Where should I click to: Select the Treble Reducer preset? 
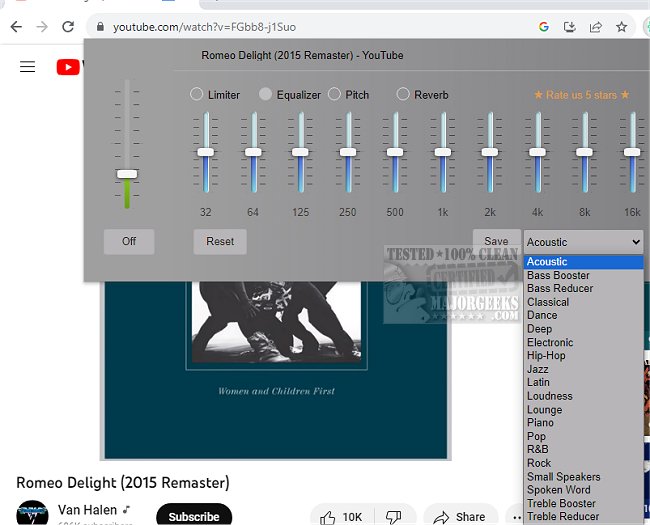tap(563, 517)
